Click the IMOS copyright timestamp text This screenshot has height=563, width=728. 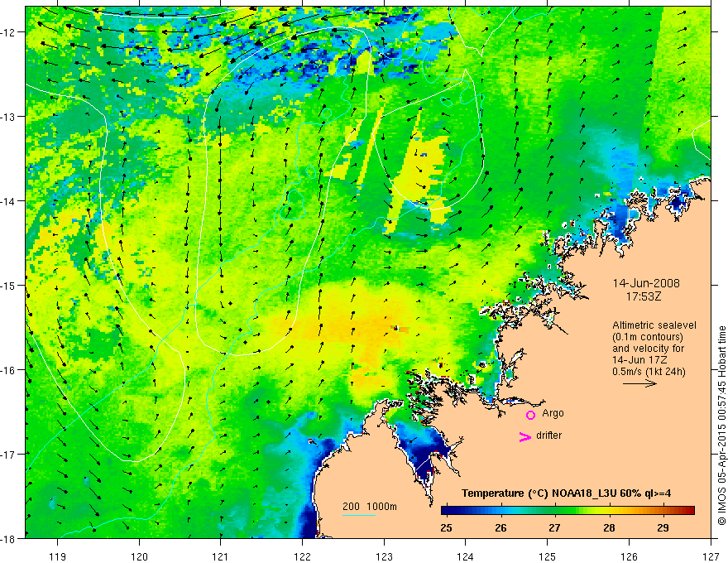coord(721,426)
